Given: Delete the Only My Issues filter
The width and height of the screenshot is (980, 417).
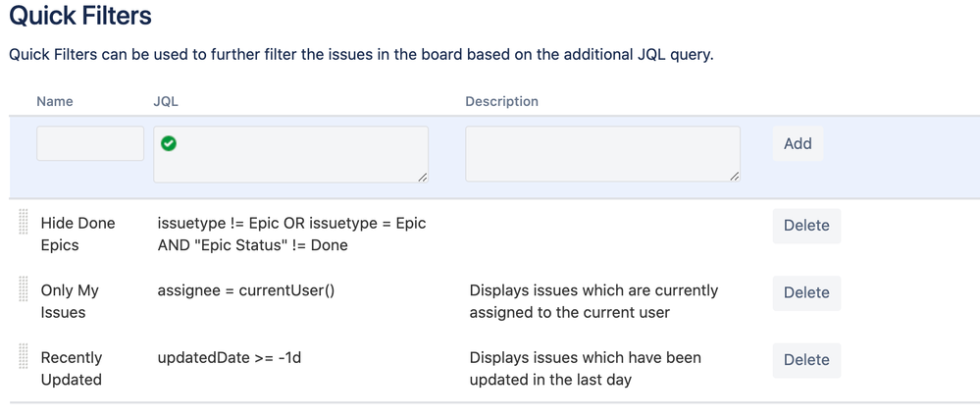Looking at the screenshot, I should (805, 292).
